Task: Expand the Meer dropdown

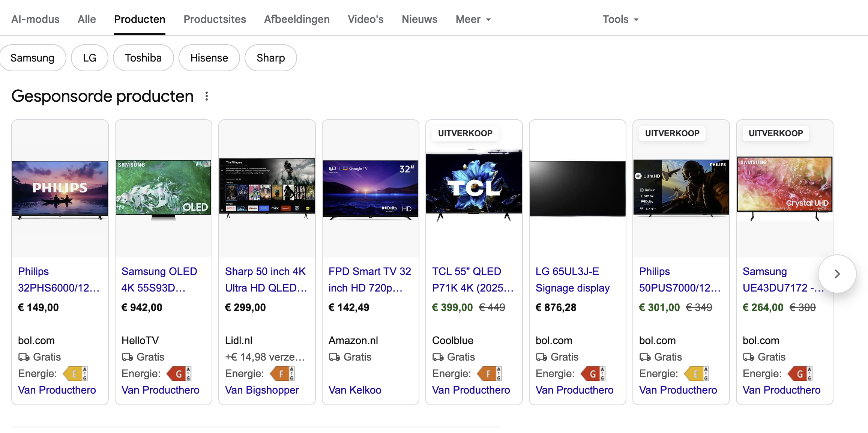Action: (x=473, y=20)
